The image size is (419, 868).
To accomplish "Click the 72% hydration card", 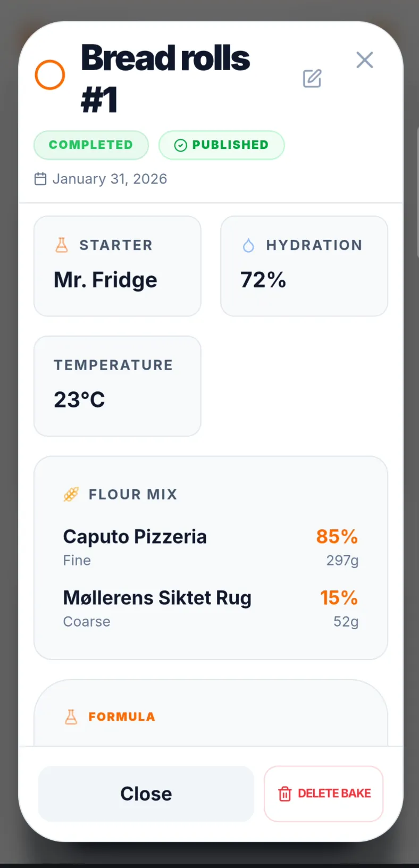I will pyautogui.click(x=304, y=266).
